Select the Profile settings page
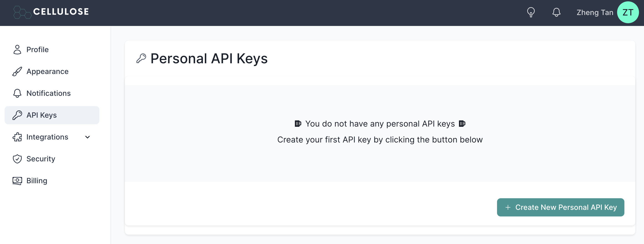The image size is (644, 244). 38,49
